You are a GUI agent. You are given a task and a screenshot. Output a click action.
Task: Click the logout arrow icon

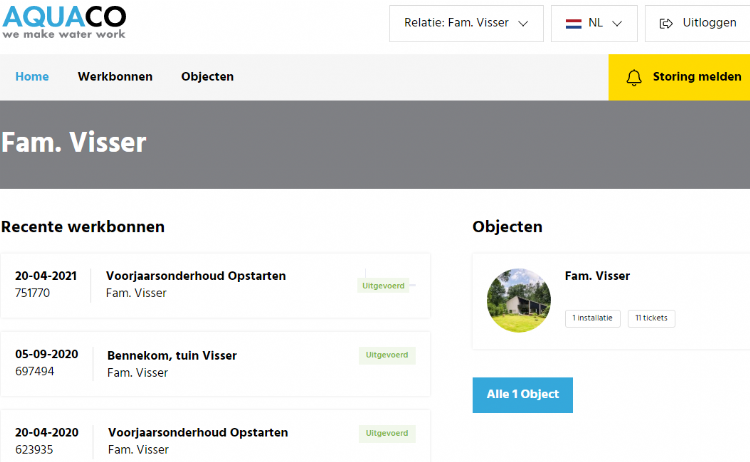click(x=667, y=23)
